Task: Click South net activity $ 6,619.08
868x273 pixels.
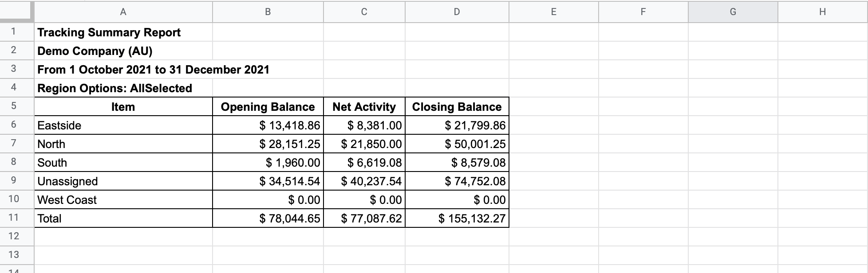Action: point(364,163)
